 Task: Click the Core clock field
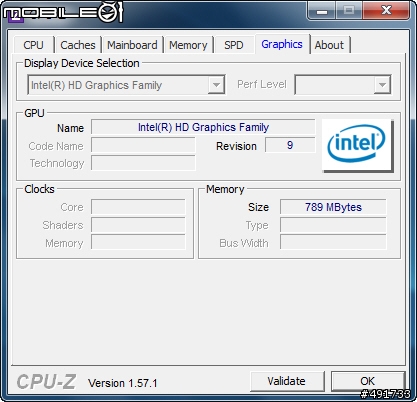pyautogui.click(x=138, y=207)
